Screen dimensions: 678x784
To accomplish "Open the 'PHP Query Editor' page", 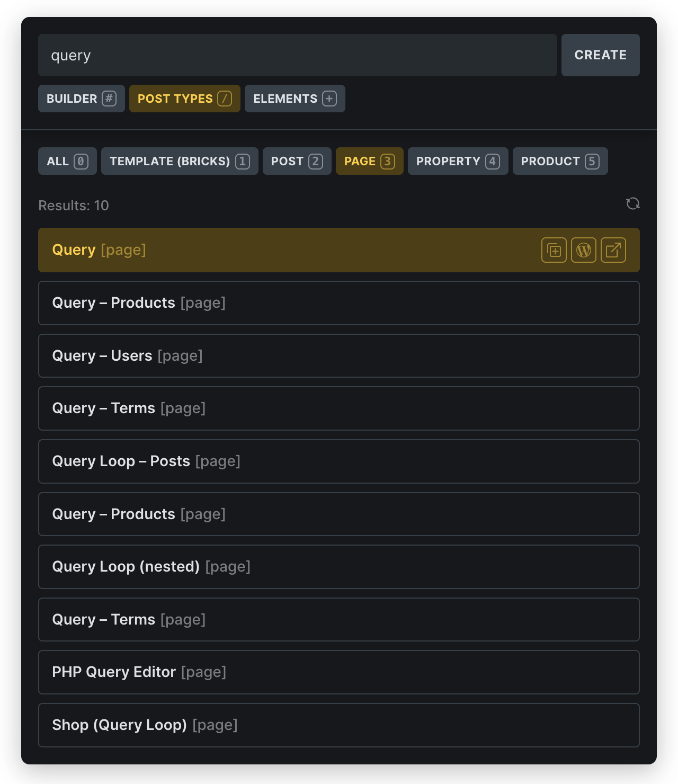I will [x=338, y=672].
